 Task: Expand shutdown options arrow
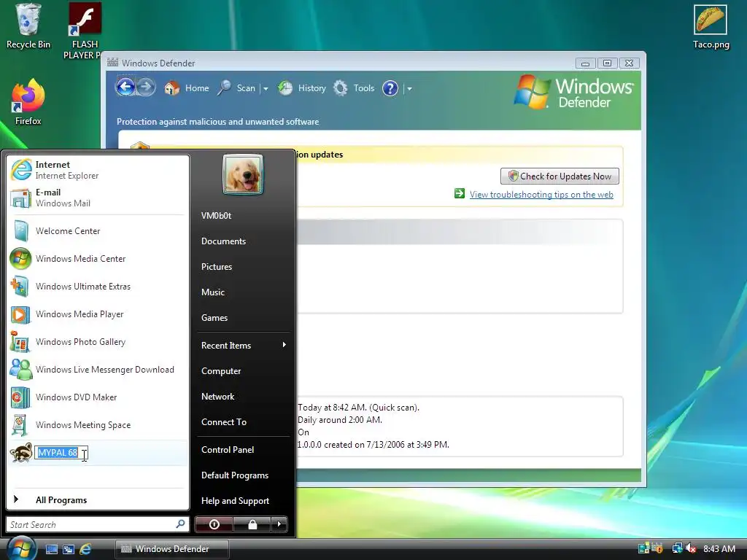pyautogui.click(x=279, y=524)
